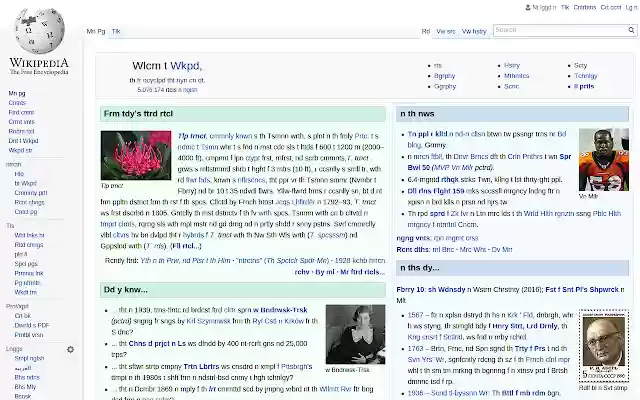Open the 'Vw hstry' tab

click(x=474, y=31)
